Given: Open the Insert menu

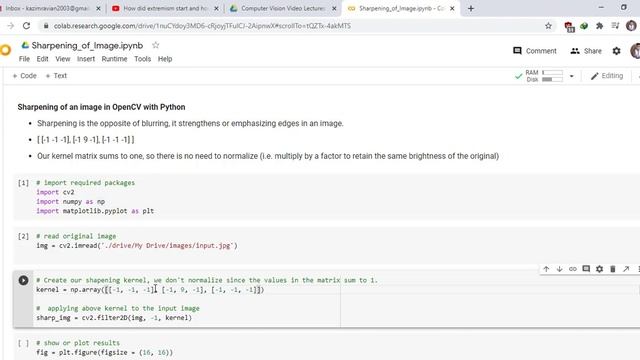Looking at the screenshot, I should coord(86,59).
